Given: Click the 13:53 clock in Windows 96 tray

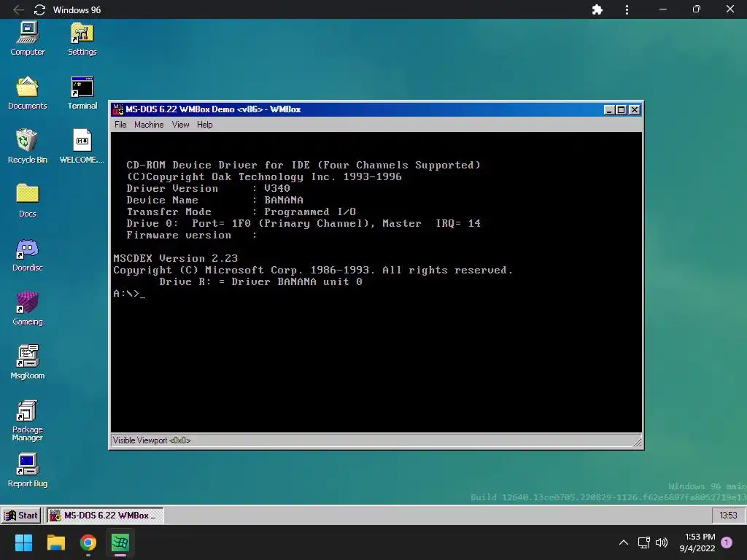Looking at the screenshot, I should click(x=728, y=516).
